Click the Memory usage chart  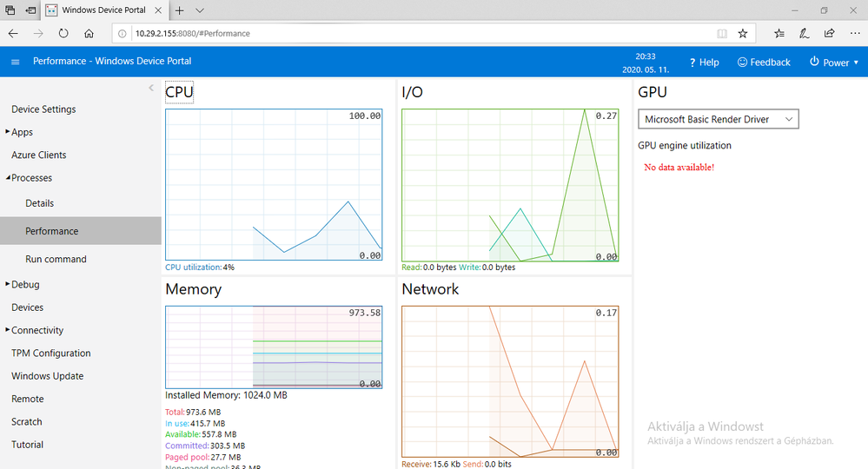[274, 347]
